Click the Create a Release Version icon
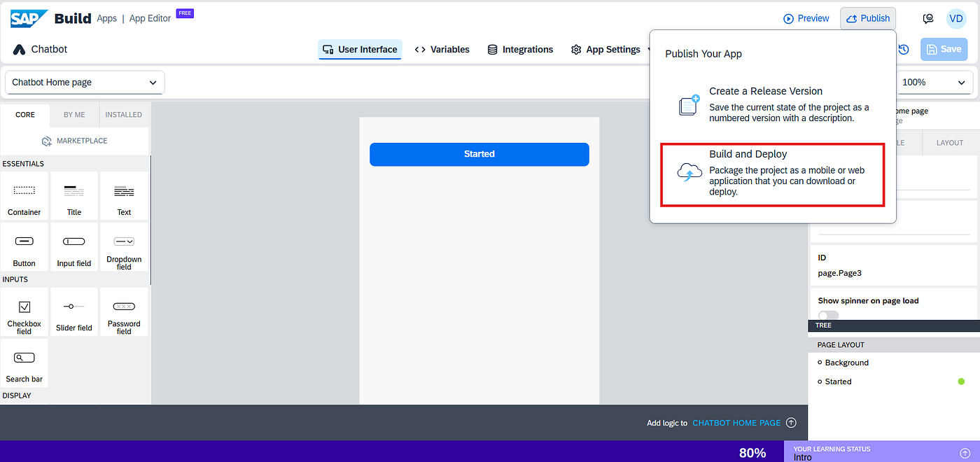The height and width of the screenshot is (462, 980). pyautogui.click(x=689, y=105)
